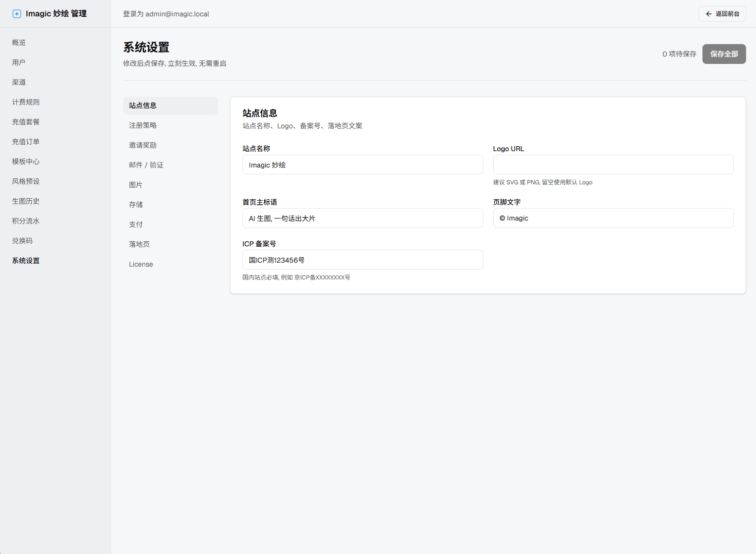756x554 pixels.
Task: Open the License settings tab
Action: [171, 264]
